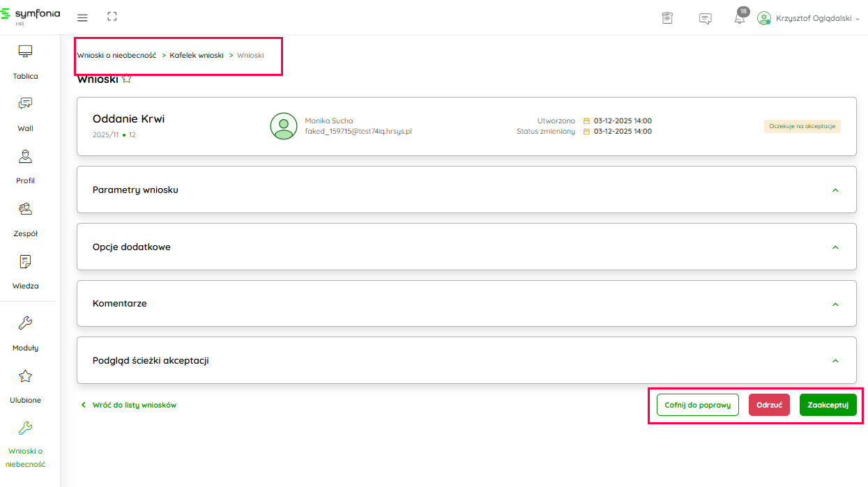
Task: Open the clipboard tasks icon
Action: pyautogui.click(x=667, y=18)
